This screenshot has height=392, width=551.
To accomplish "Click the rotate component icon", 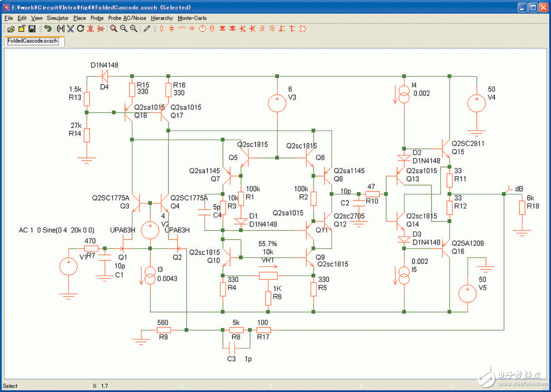I will [80, 29].
